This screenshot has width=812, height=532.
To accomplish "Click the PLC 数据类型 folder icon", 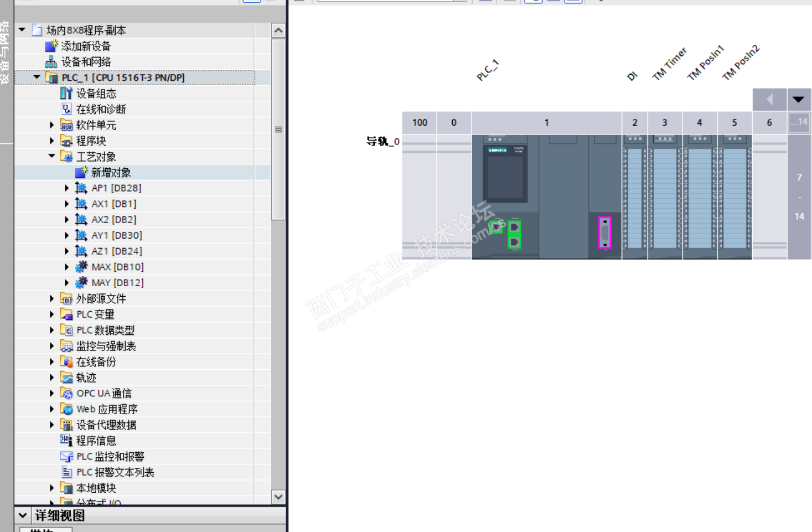I will point(66,330).
